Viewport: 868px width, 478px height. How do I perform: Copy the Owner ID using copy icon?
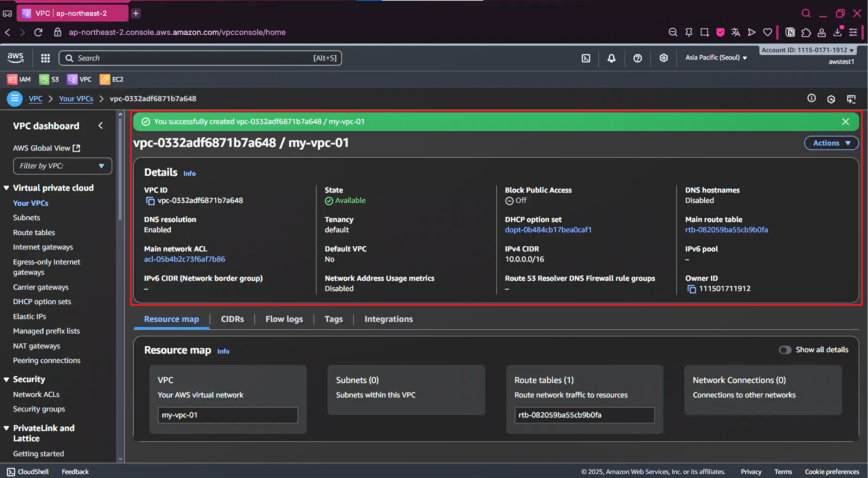(x=691, y=289)
